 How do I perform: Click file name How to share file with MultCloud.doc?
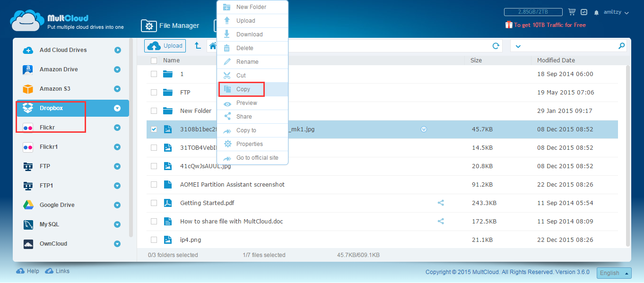point(232,222)
